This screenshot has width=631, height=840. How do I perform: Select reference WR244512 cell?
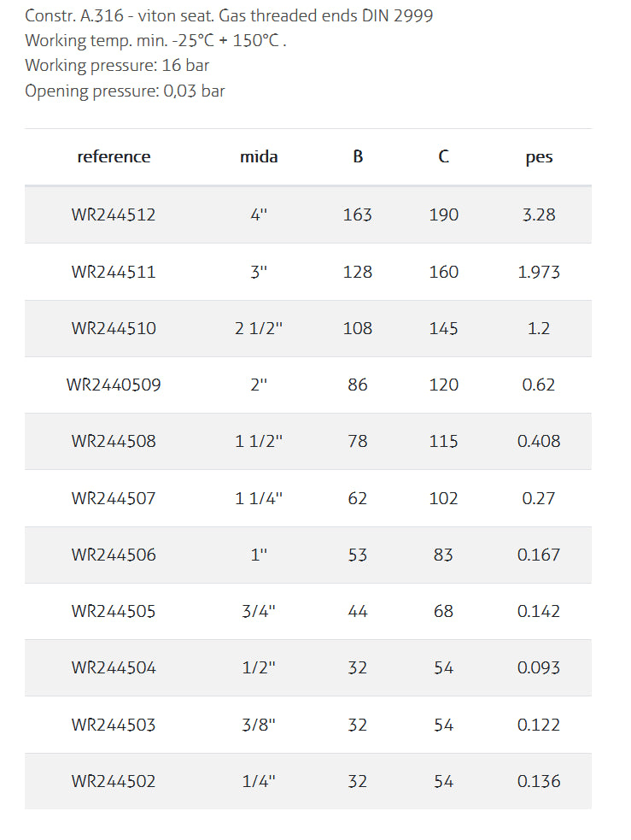point(114,215)
